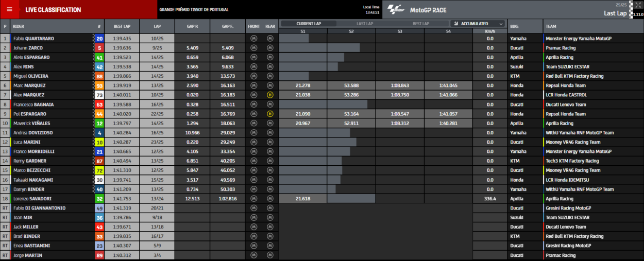Screen dimensions: 644x261
Task: Click Pol Espargaro's yellow hard rear tyre icon
Action: pyautogui.click(x=270, y=114)
